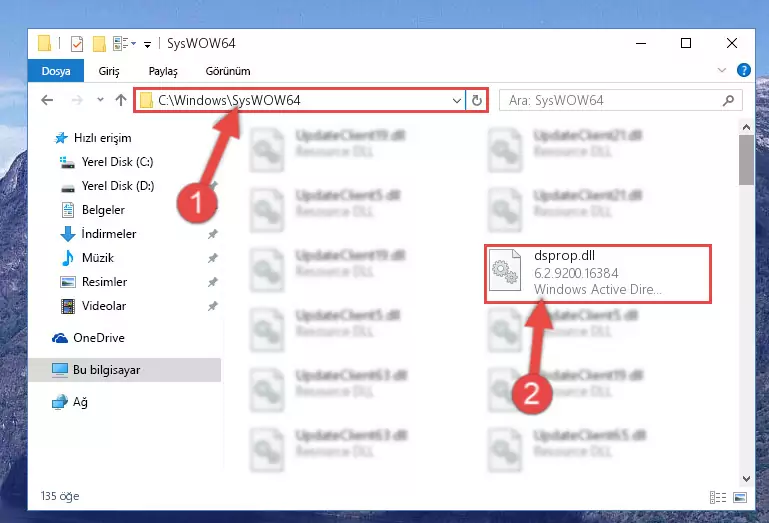Open the Müzik folder

point(98,258)
